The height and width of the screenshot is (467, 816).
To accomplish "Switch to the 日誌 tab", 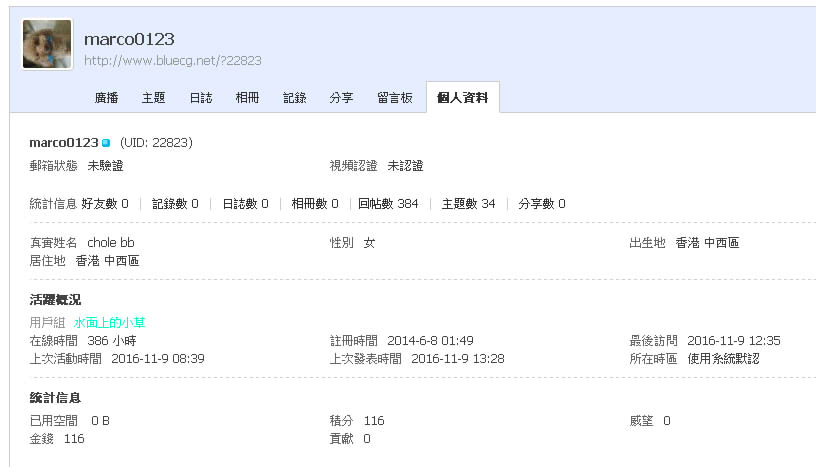I will (201, 98).
